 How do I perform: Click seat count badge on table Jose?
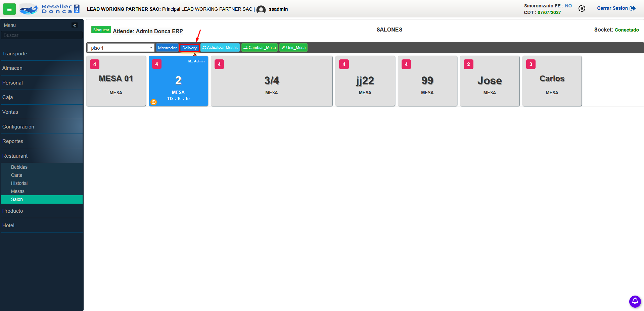pyautogui.click(x=468, y=64)
